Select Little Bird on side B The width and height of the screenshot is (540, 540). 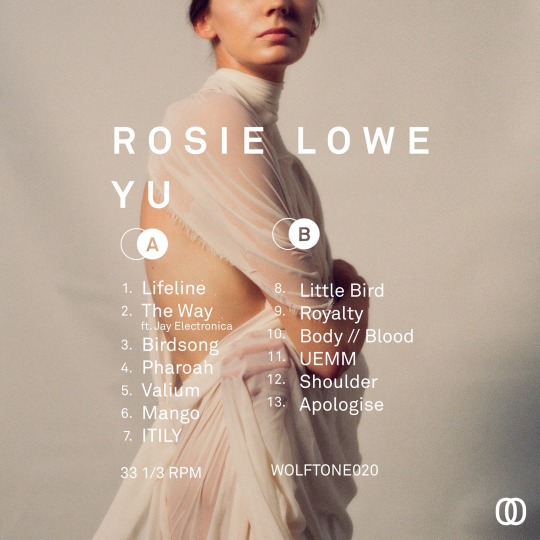point(342,290)
